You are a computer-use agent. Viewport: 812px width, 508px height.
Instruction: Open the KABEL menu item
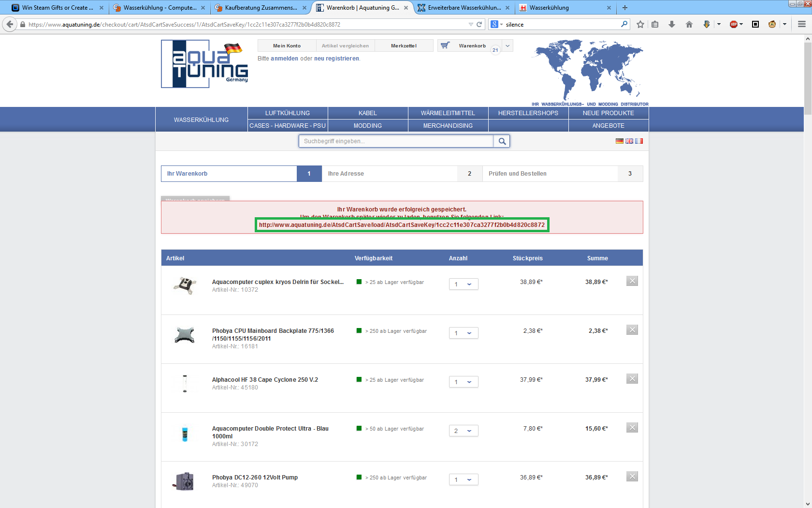point(368,113)
